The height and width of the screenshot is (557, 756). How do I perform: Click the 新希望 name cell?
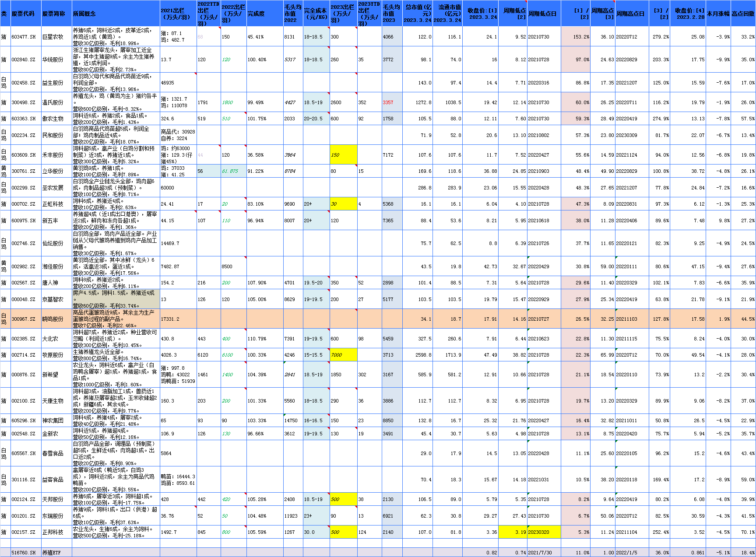click(x=56, y=375)
